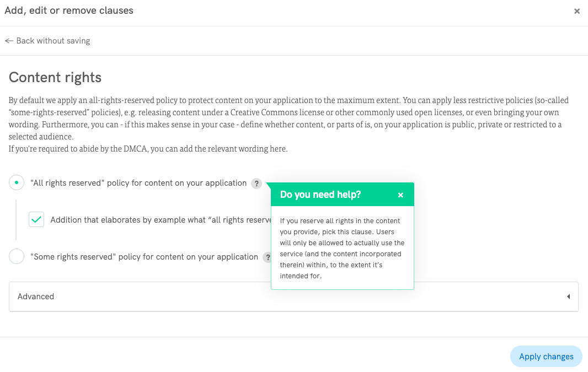Click help icon beside "Some rights reserved" policy
The height and width of the screenshot is (372, 588).
[x=267, y=257]
